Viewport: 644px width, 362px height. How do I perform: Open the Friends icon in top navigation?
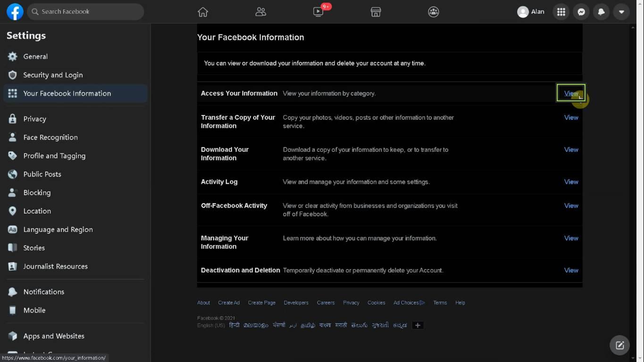[260, 12]
